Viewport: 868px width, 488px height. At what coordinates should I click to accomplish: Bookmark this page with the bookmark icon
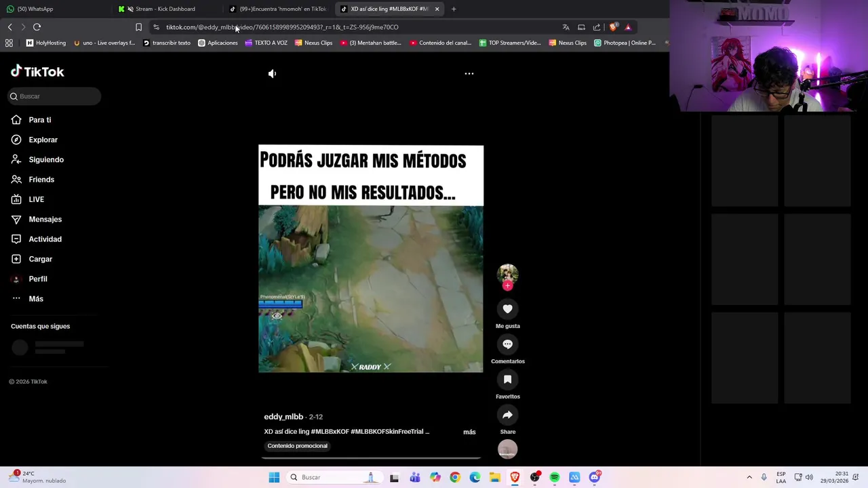138,27
